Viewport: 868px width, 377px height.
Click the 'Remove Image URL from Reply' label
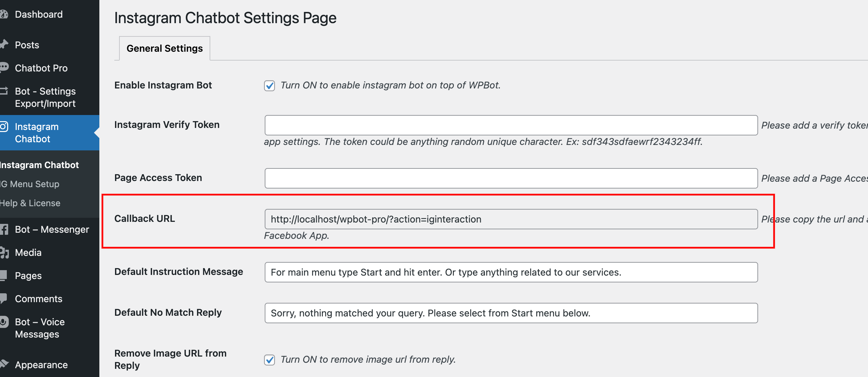pos(170,359)
